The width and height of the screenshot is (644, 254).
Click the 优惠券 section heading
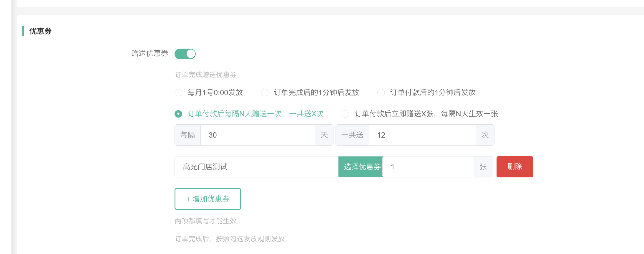click(41, 31)
